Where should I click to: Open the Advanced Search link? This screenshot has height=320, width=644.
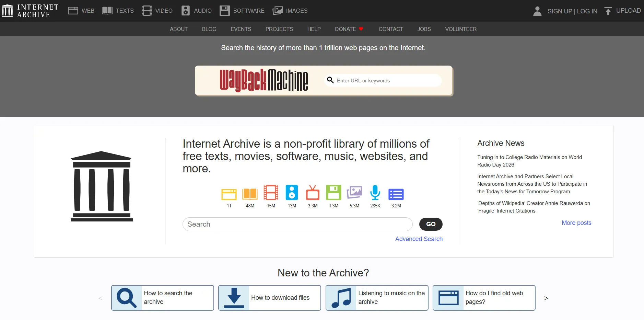[x=419, y=239]
